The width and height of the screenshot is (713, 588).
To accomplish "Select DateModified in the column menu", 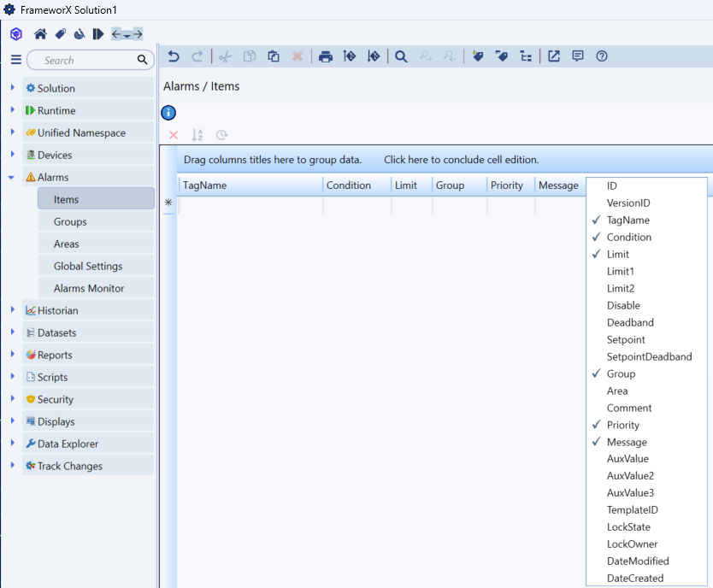I will 637,562.
